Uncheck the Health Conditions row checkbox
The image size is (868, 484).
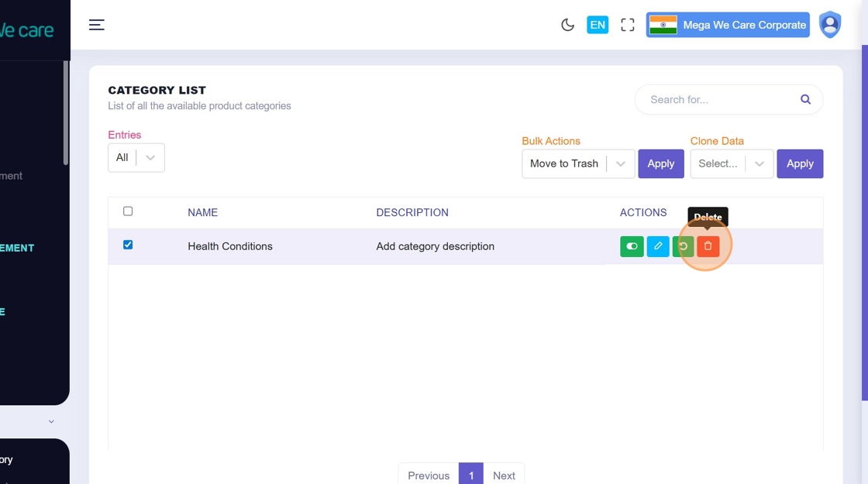pyautogui.click(x=128, y=245)
